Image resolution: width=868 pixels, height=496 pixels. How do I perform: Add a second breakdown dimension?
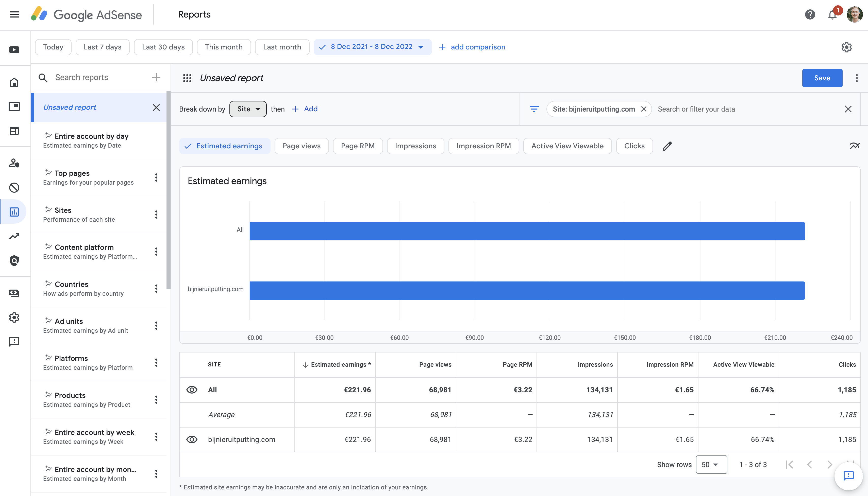(305, 109)
